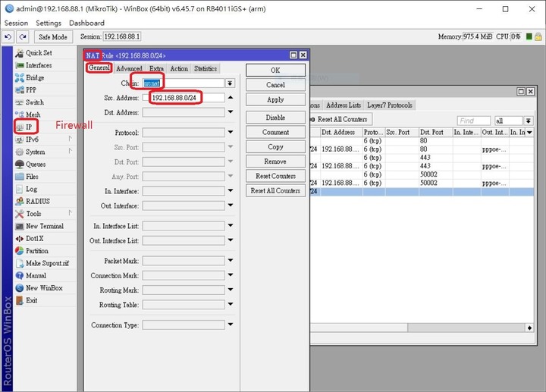Open the Address Lists tab in Firewall window
The image size is (546, 392).
pos(344,105)
